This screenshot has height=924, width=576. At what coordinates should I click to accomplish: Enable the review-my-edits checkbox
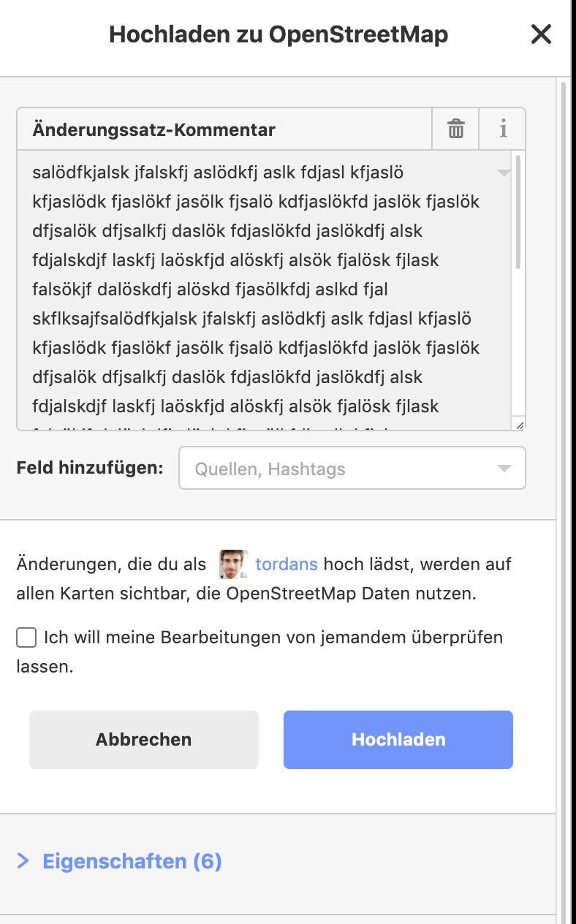point(26,637)
